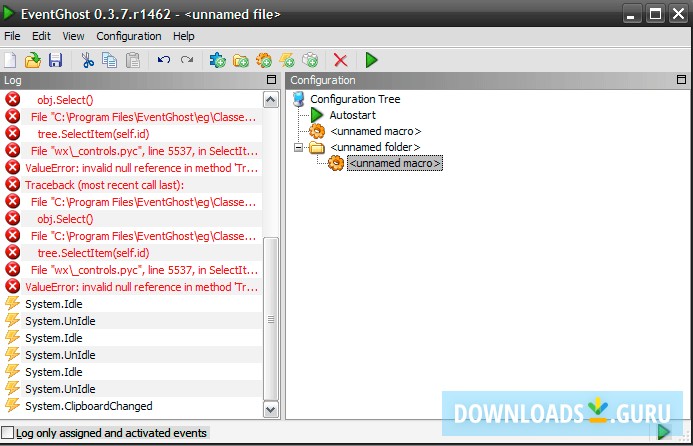Click the gear icon of selected macro
This screenshot has width=693, height=446.
[x=336, y=163]
